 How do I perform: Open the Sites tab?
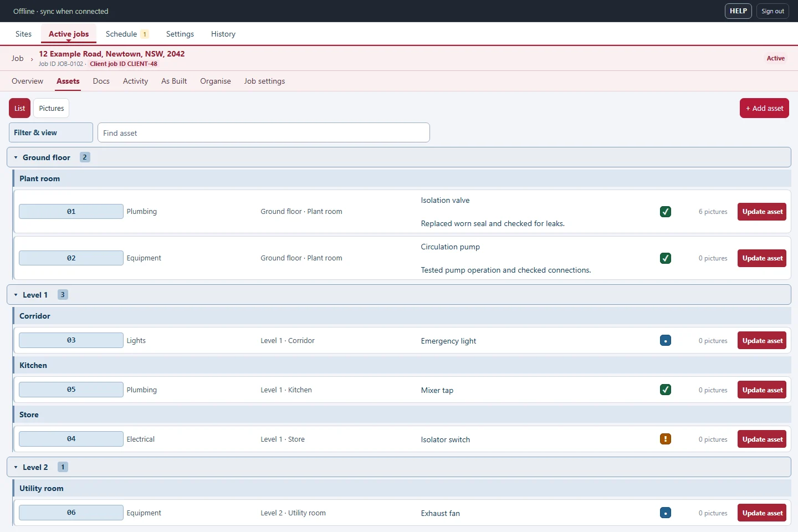click(x=24, y=34)
